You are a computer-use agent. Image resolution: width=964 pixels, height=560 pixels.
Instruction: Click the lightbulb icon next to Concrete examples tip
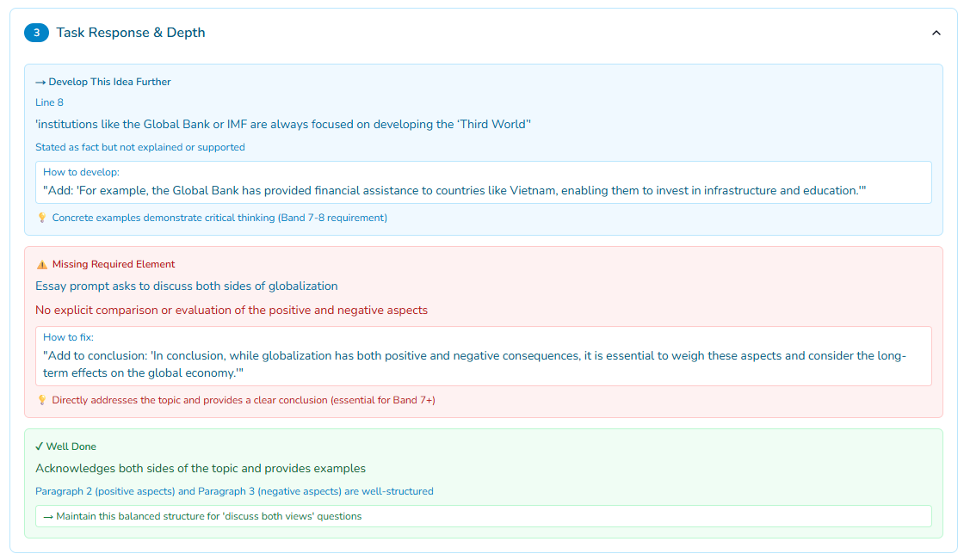41,218
